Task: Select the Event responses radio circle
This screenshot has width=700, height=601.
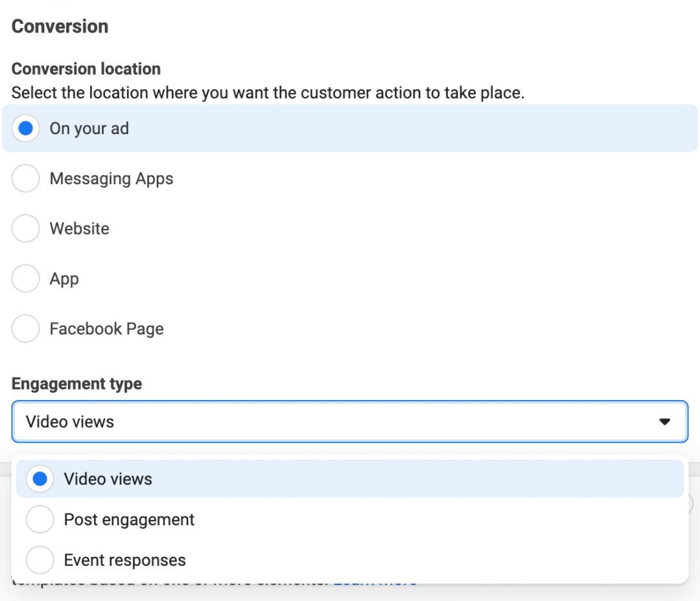Action: point(40,560)
